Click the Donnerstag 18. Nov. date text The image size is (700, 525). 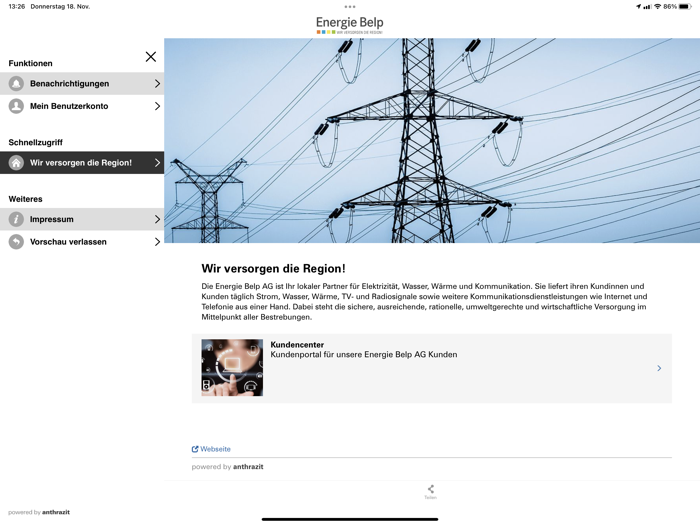(x=60, y=7)
